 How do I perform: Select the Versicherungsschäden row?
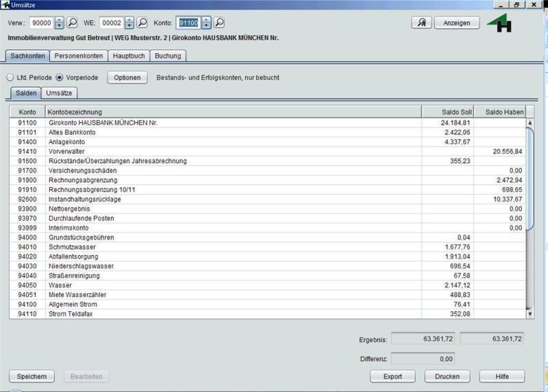tap(267, 171)
